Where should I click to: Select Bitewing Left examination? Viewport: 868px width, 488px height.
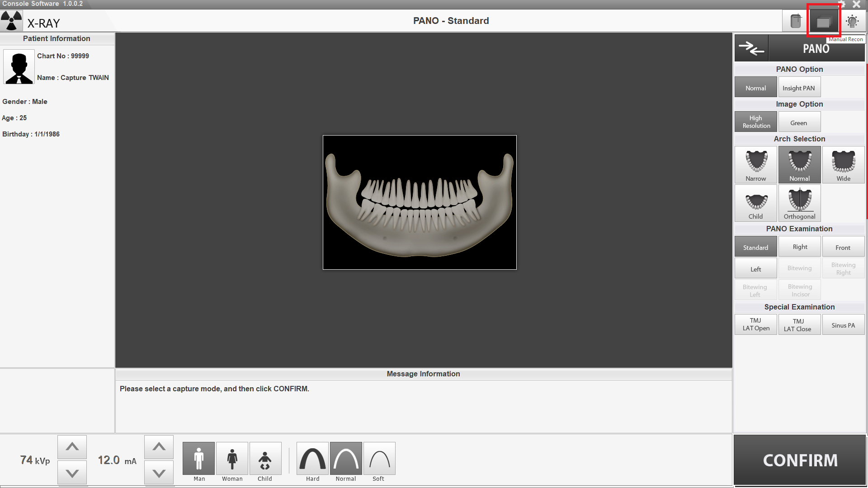coord(756,290)
